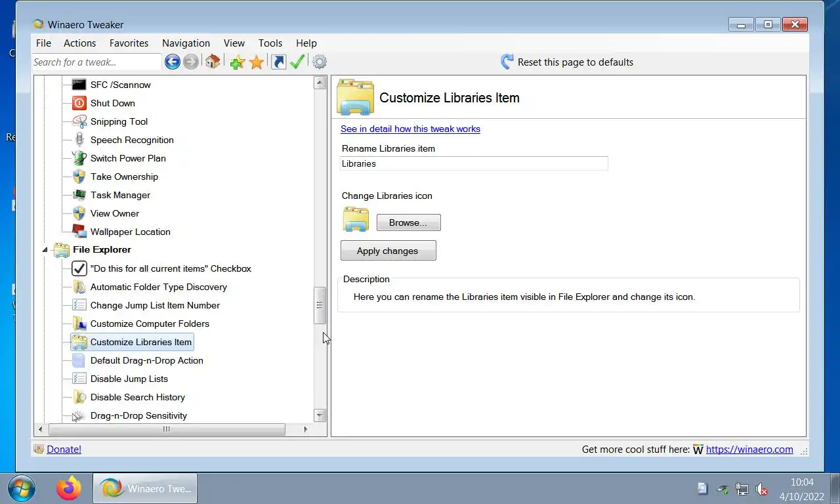Click the network tray icon
Viewport: 840px width, 504px height.
(742, 489)
